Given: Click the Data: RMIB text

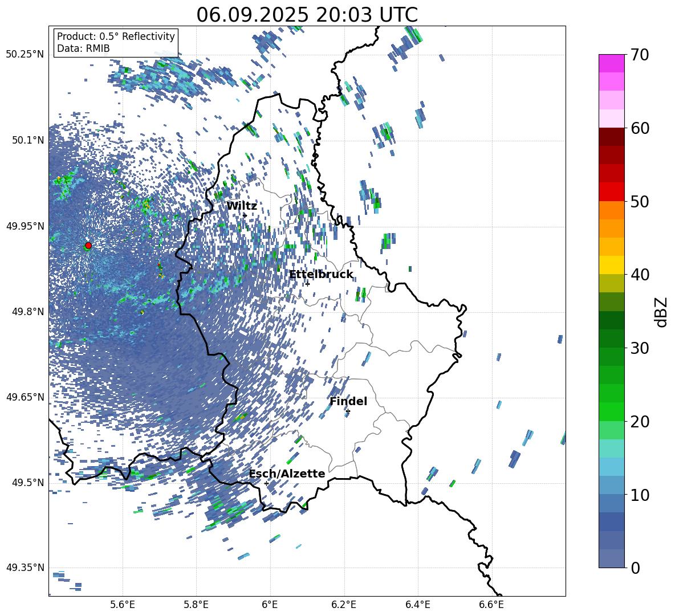Looking at the screenshot, I should (x=83, y=48).
